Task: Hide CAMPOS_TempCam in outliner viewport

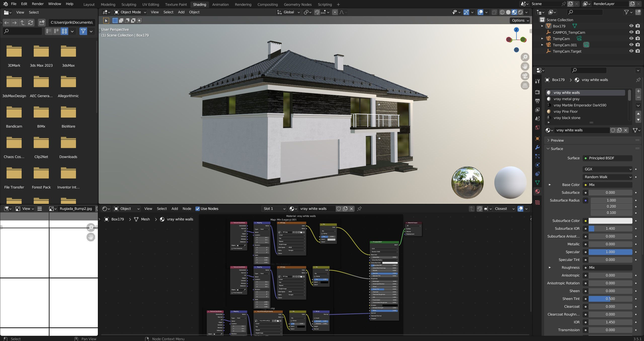Action: [631, 32]
